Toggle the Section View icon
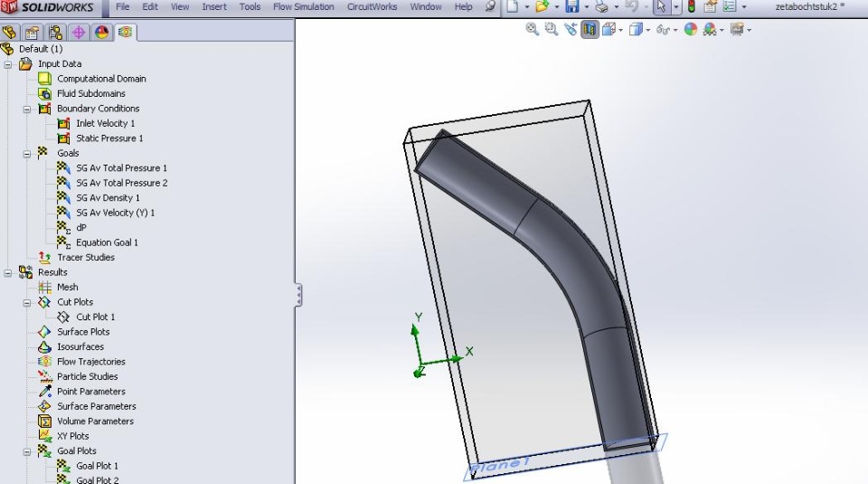This screenshot has width=868, height=484. (x=590, y=29)
